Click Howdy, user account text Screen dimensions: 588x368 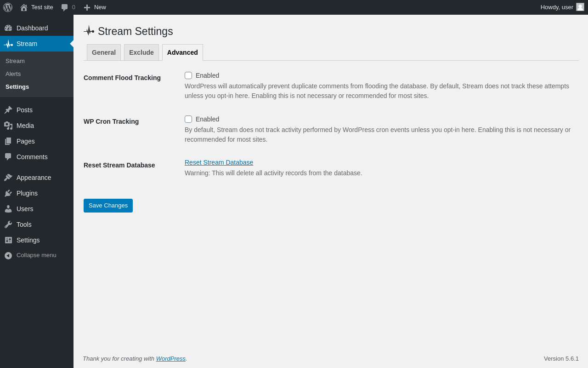[557, 7]
